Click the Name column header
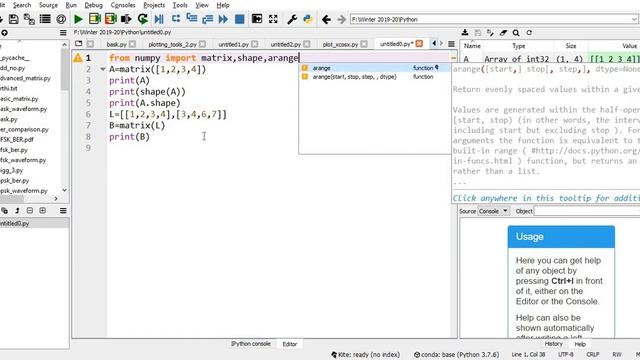Image resolution: width=640 pixels, height=360 pixels. (x=472, y=46)
